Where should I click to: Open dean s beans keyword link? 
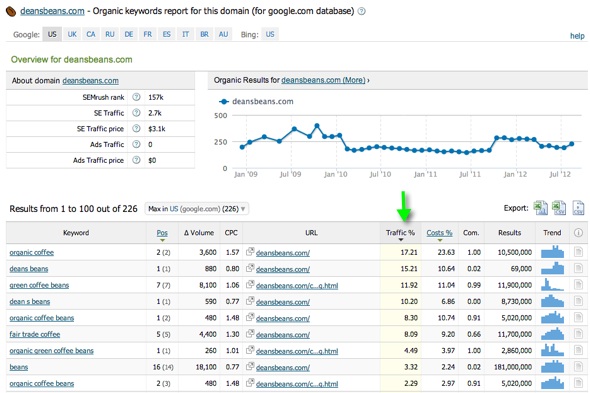click(30, 302)
